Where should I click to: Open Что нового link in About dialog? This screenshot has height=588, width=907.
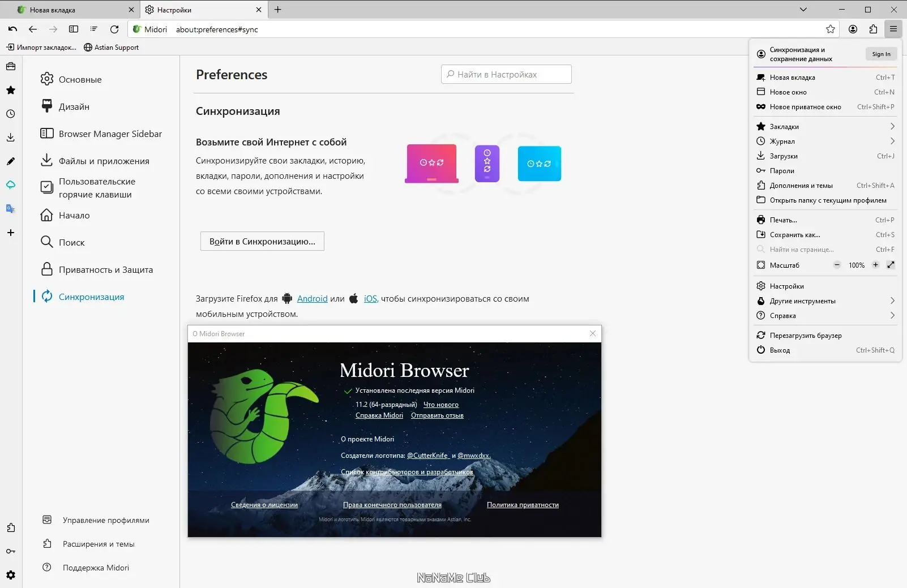tap(441, 405)
